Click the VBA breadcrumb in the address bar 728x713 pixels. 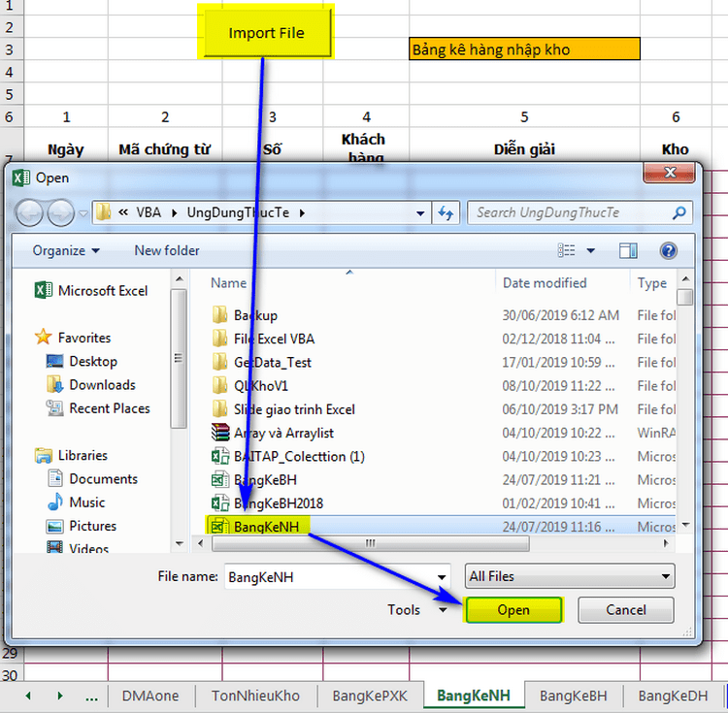point(149,212)
